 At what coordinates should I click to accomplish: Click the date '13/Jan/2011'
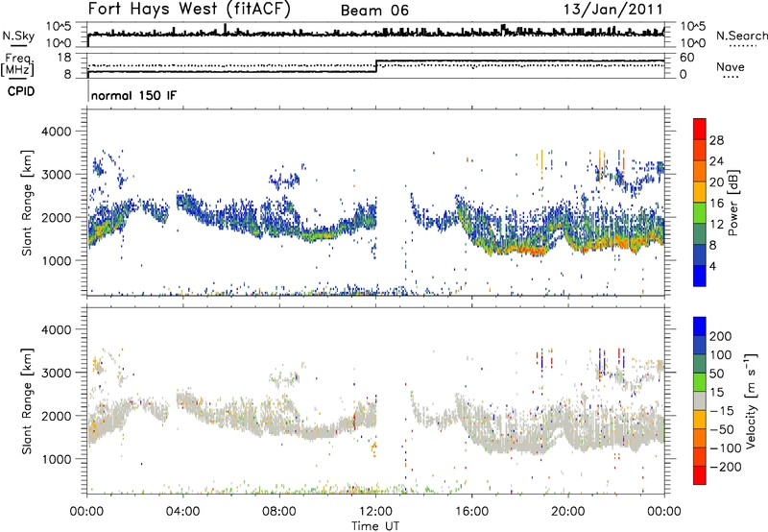pyautogui.click(x=613, y=9)
